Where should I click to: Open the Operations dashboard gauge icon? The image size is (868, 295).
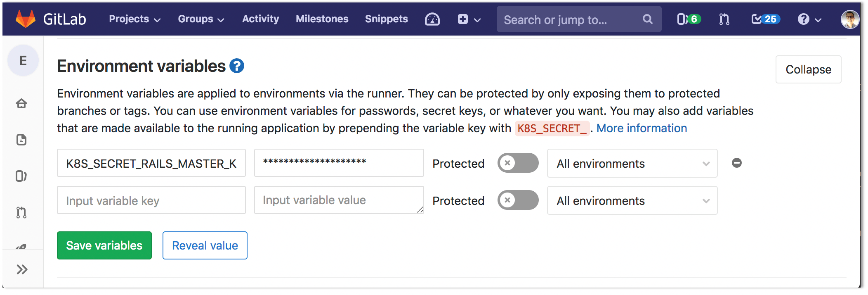[x=432, y=19]
